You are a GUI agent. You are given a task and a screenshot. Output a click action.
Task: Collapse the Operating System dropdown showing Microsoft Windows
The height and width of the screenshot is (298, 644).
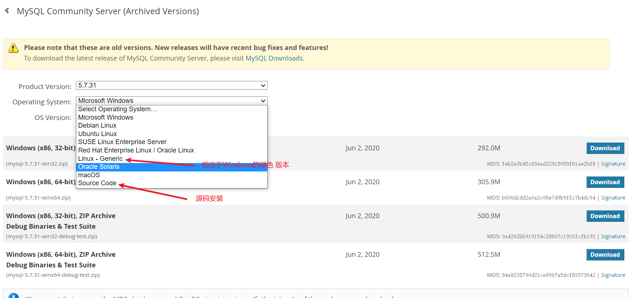point(172,101)
